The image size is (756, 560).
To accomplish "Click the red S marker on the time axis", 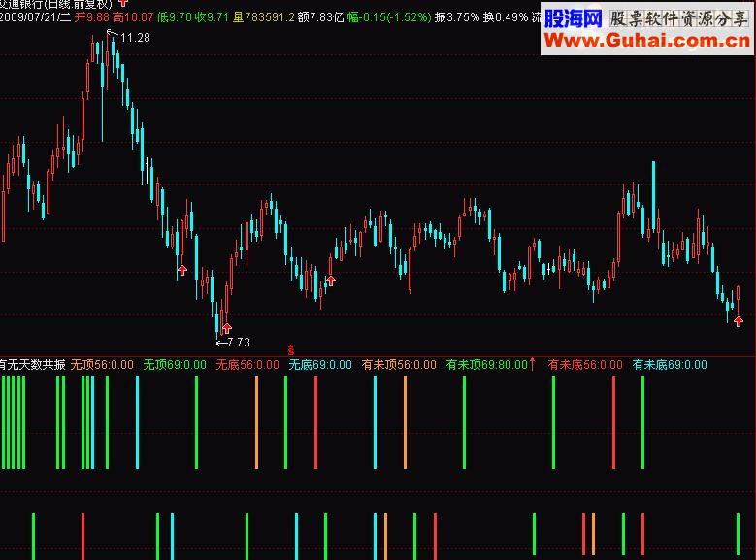I will pos(291,350).
